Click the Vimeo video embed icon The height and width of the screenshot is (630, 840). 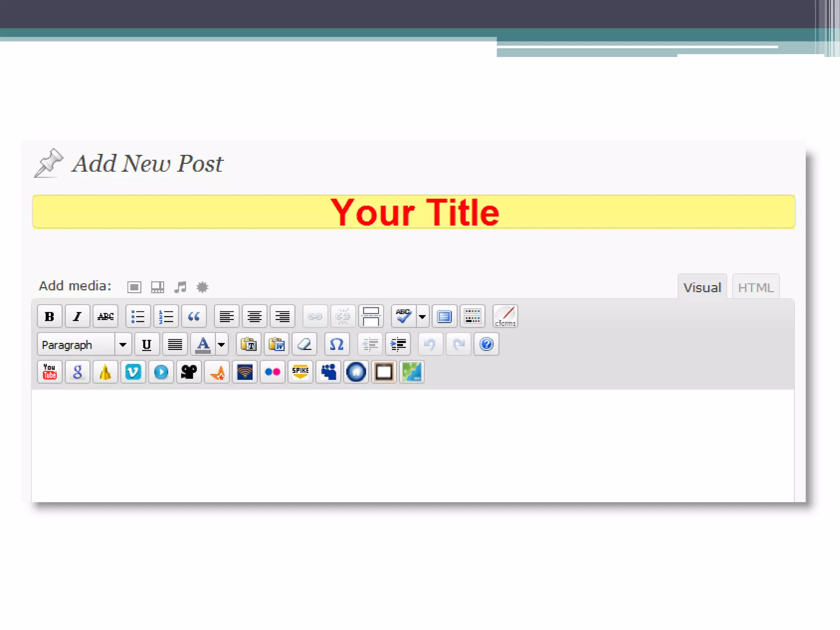pyautogui.click(x=133, y=372)
